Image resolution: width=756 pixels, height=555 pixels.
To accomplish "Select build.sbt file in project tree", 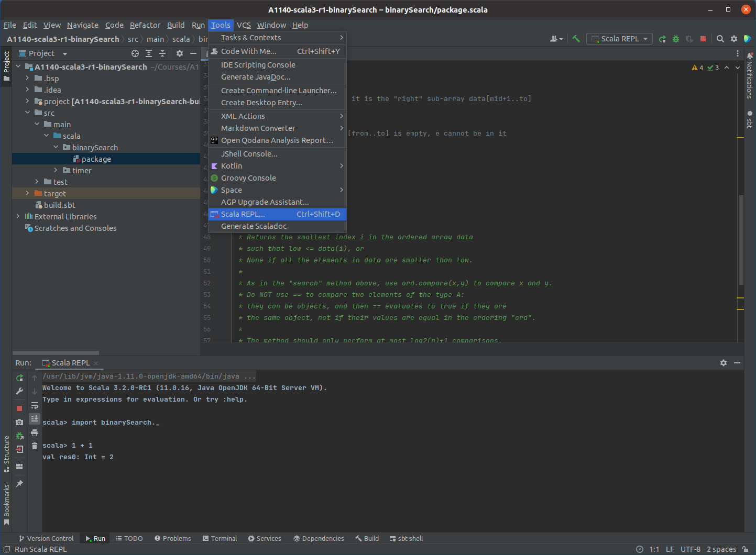I will pyautogui.click(x=59, y=205).
